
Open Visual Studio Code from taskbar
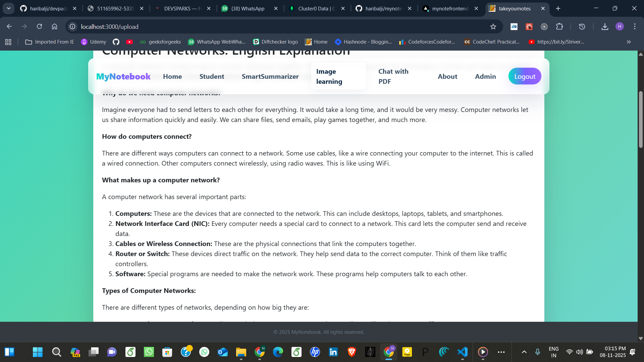tap(462, 352)
